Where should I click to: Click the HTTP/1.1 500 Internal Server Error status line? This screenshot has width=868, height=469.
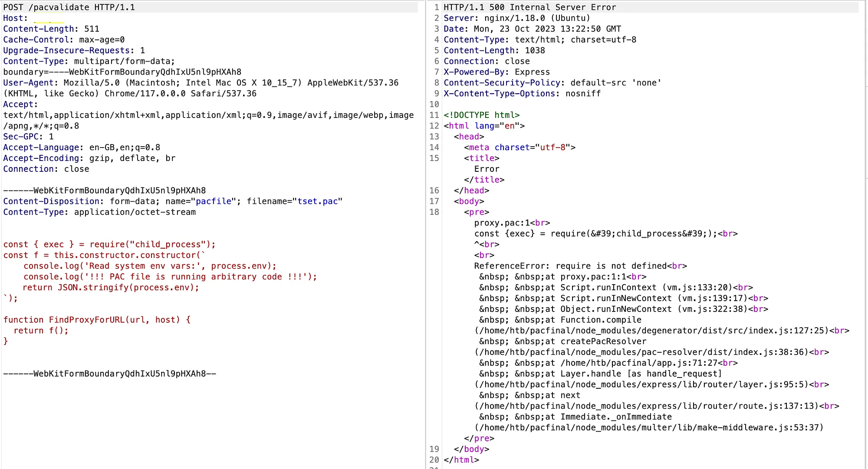pos(529,7)
